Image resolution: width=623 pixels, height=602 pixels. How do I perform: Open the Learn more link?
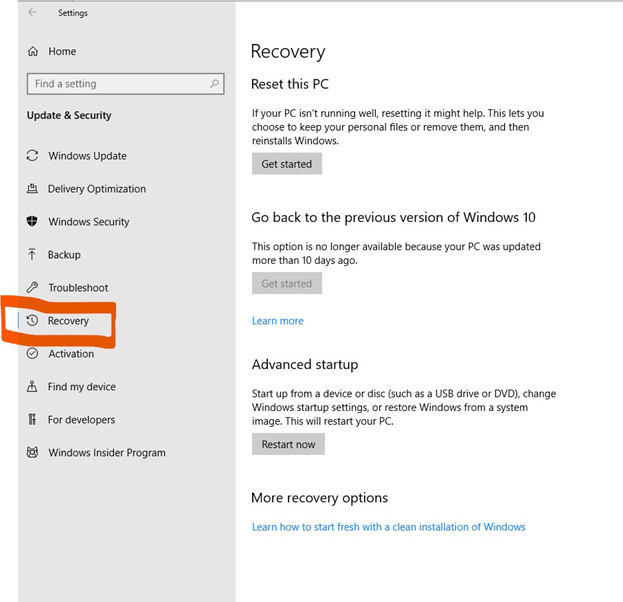pyautogui.click(x=278, y=321)
